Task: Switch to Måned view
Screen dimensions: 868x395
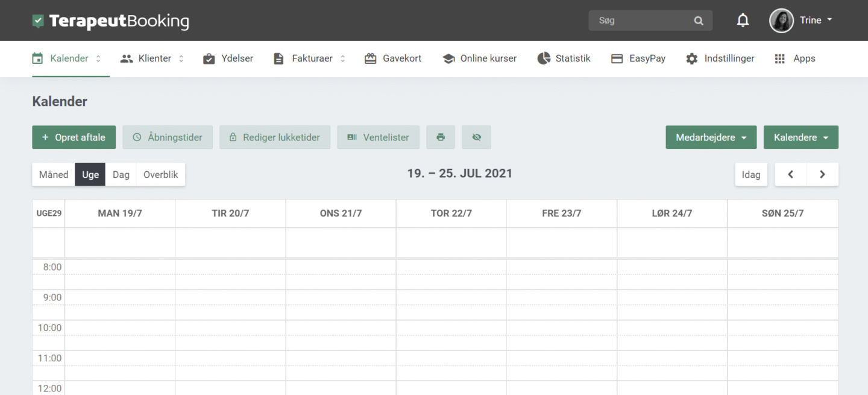Action: click(54, 174)
